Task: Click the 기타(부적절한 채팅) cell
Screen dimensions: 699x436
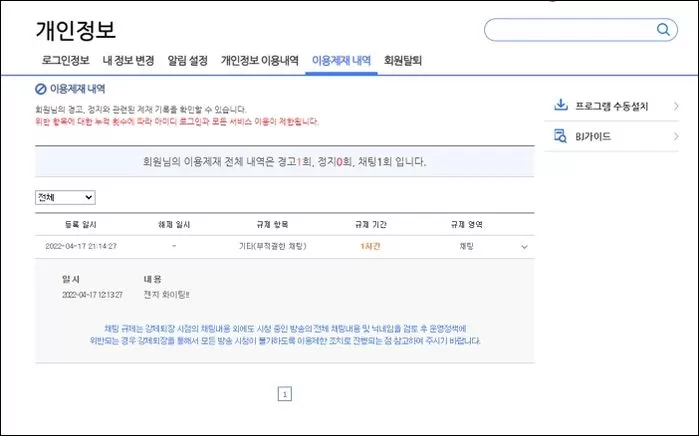Action: click(x=273, y=246)
